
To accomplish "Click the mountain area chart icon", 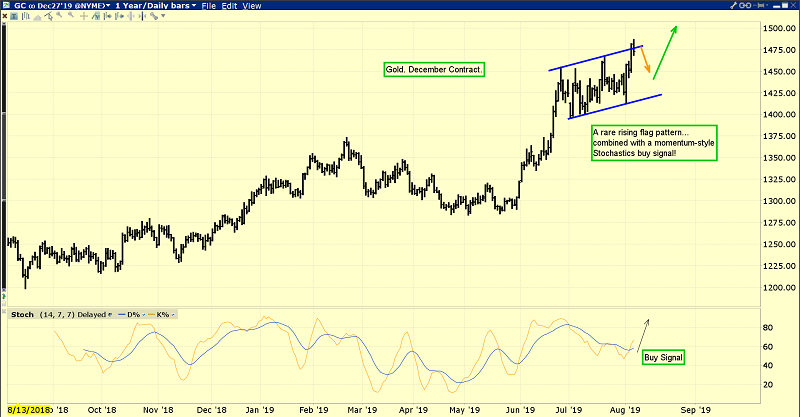I will click(x=37, y=17).
